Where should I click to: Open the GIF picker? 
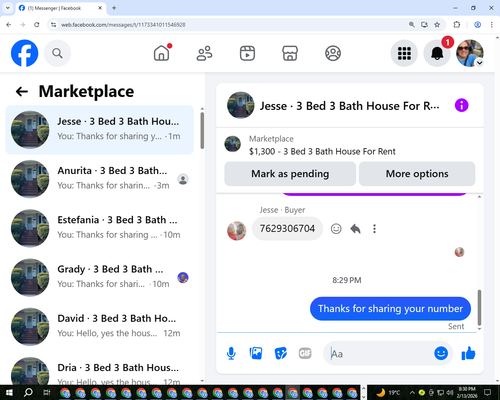click(x=305, y=353)
